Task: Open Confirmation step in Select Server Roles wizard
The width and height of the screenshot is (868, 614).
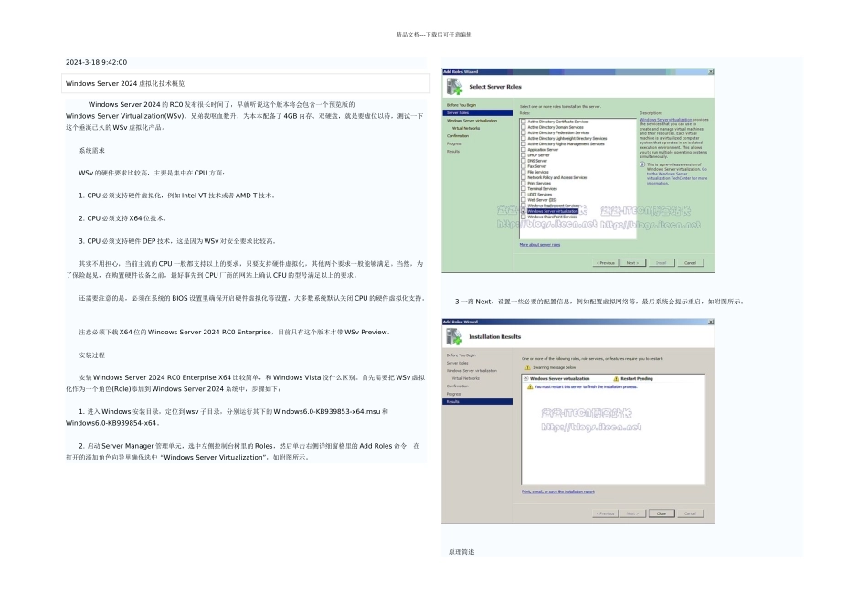Action: click(x=458, y=136)
